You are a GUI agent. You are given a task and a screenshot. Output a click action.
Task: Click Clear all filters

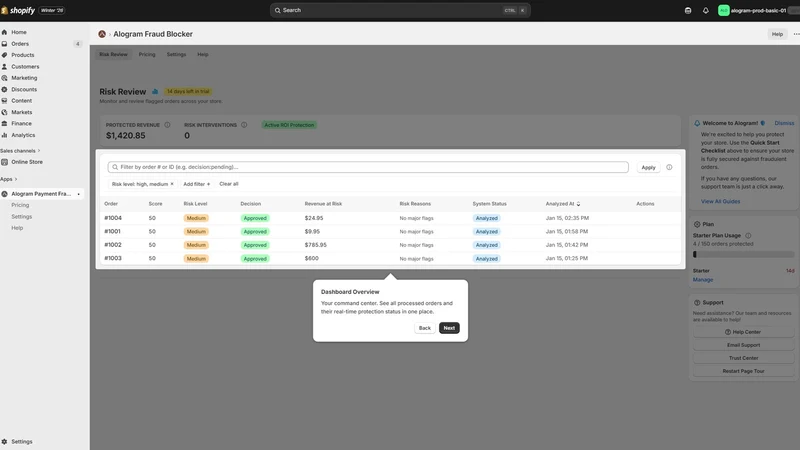[229, 184]
